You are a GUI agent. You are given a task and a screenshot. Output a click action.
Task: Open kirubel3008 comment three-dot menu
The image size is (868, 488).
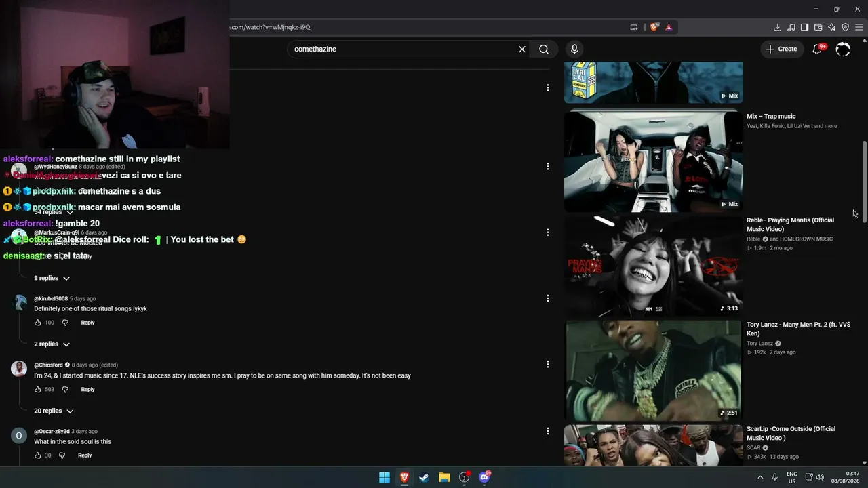548,298
